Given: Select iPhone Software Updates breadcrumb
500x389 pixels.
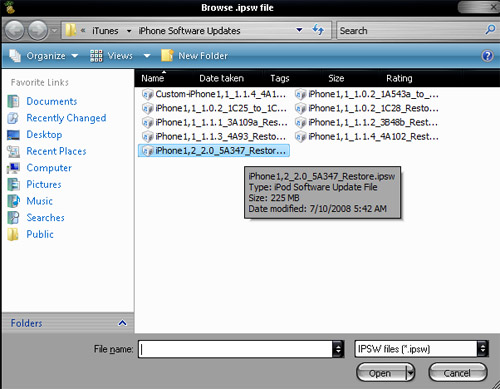Looking at the screenshot, I should [189, 31].
